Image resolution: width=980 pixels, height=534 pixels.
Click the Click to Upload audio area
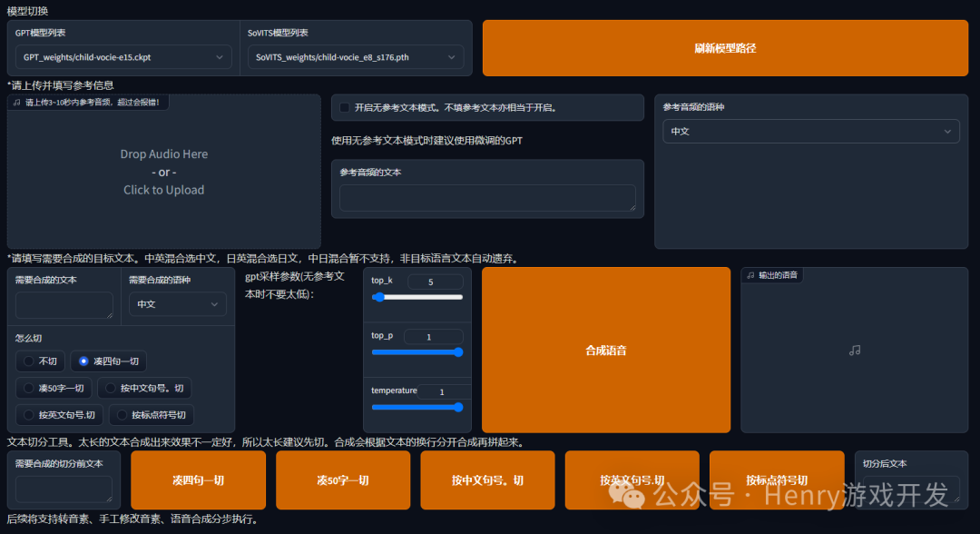(163, 189)
